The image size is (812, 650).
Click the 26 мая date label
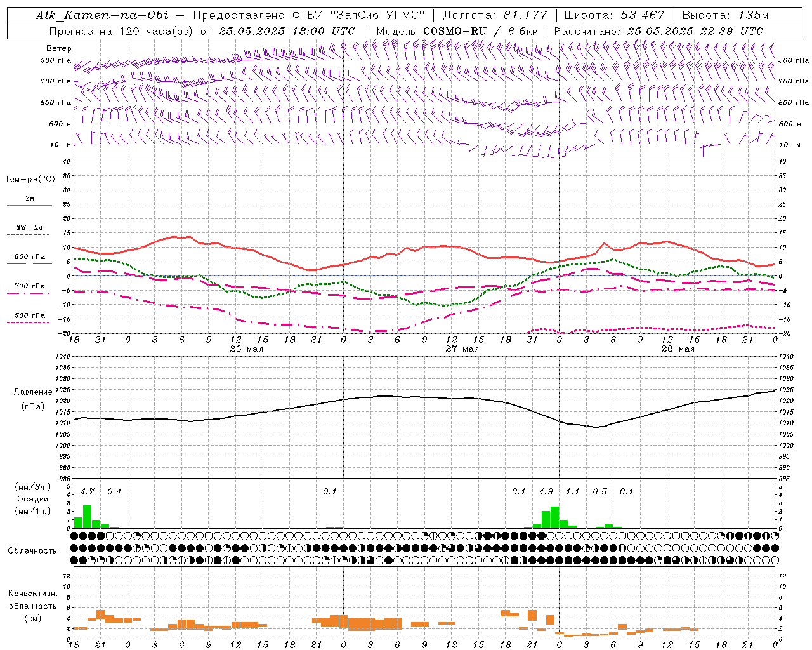246,349
